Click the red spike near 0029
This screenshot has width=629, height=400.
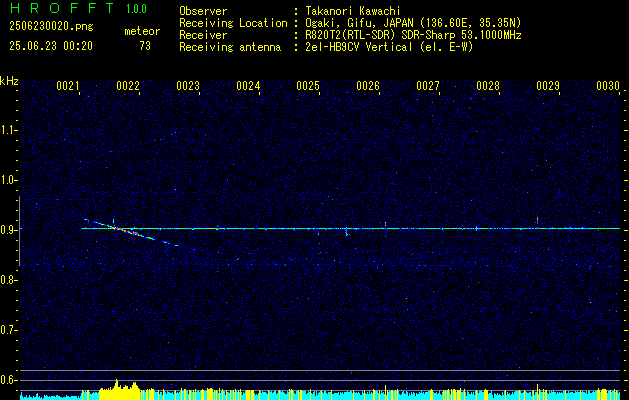coord(537,220)
